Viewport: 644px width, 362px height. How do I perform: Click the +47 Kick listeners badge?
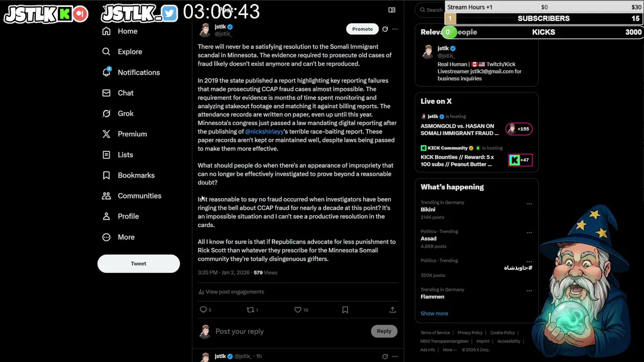point(520,160)
